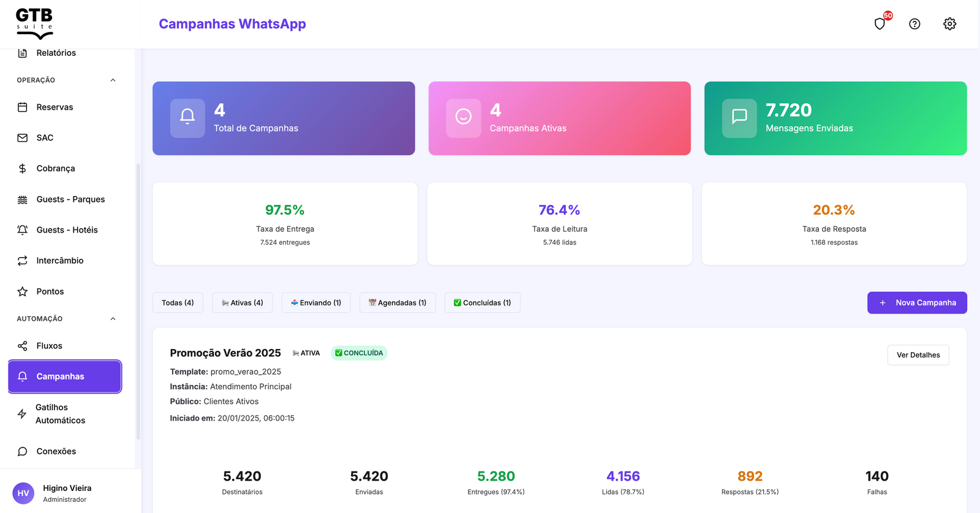This screenshot has height=513, width=980.
Task: Show Concluídas (1) campaigns
Action: pyautogui.click(x=482, y=302)
